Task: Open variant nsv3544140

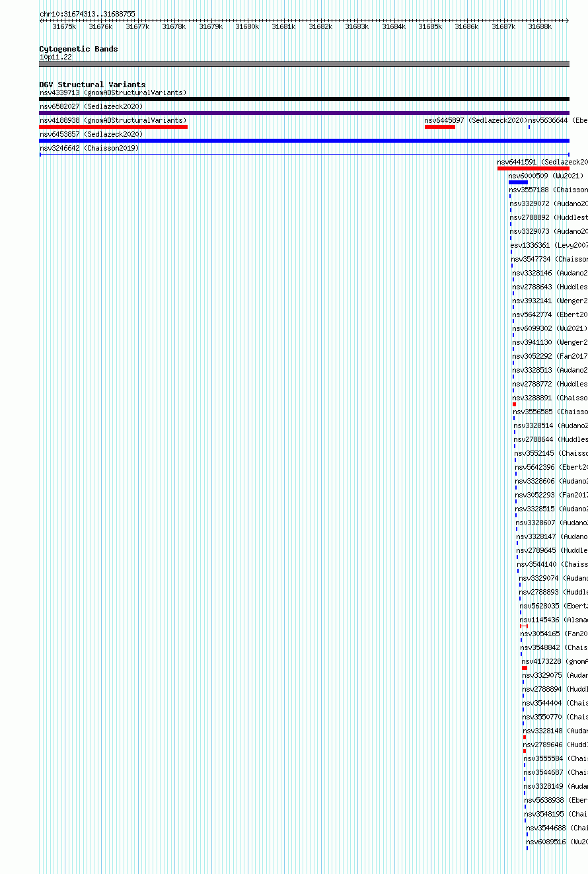Action: coord(553,564)
